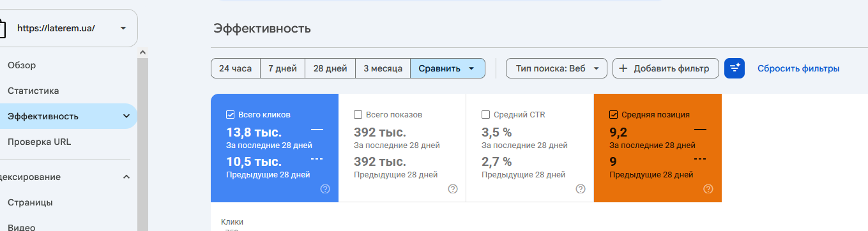
Task: Click the Добавить фильтр button
Action: [666, 68]
